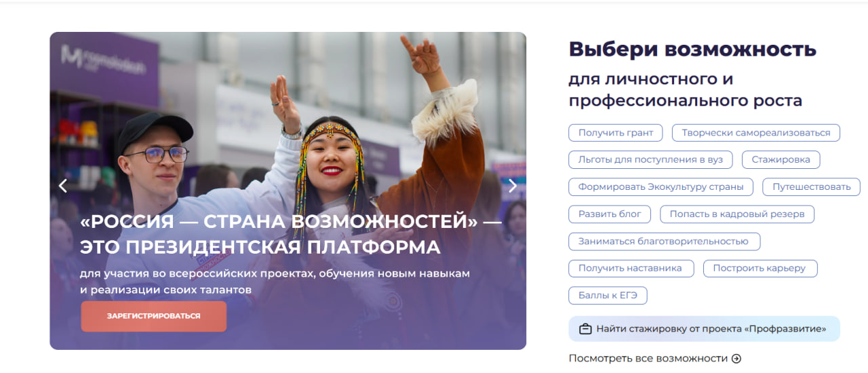Choose the «Получить наставника» tag
This screenshot has height=373, width=868.
point(631,269)
